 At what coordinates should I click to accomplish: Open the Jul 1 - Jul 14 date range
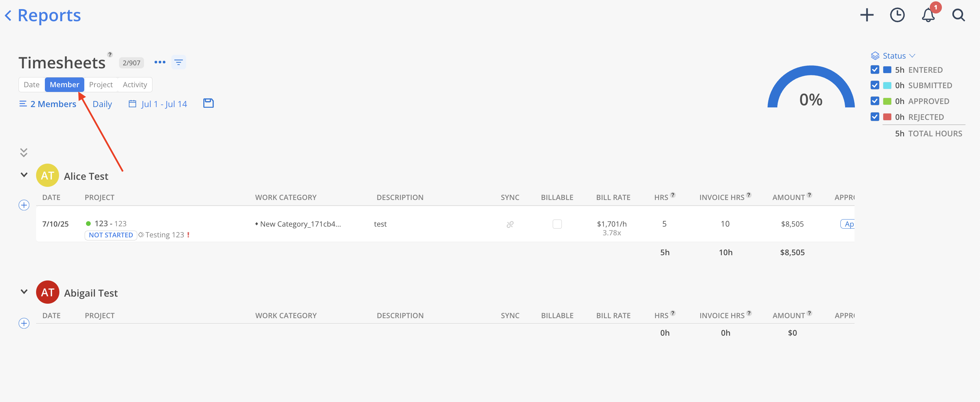pos(158,104)
